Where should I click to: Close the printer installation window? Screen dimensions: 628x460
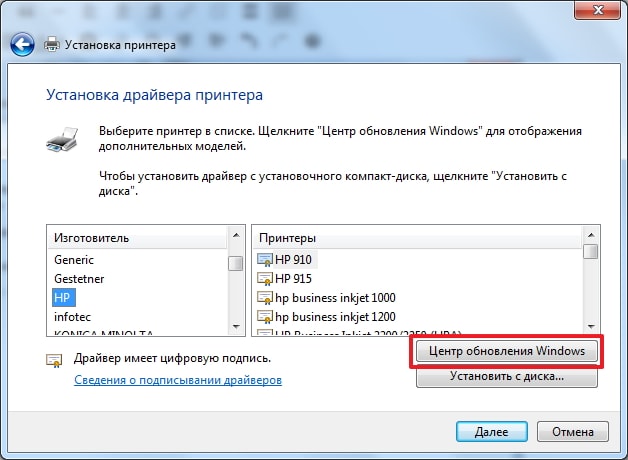(x=597, y=10)
